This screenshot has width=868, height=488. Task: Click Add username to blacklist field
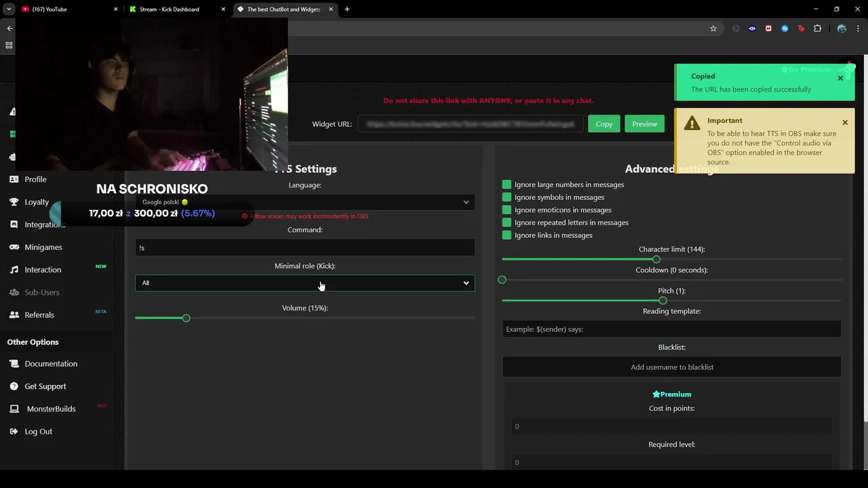click(x=671, y=367)
